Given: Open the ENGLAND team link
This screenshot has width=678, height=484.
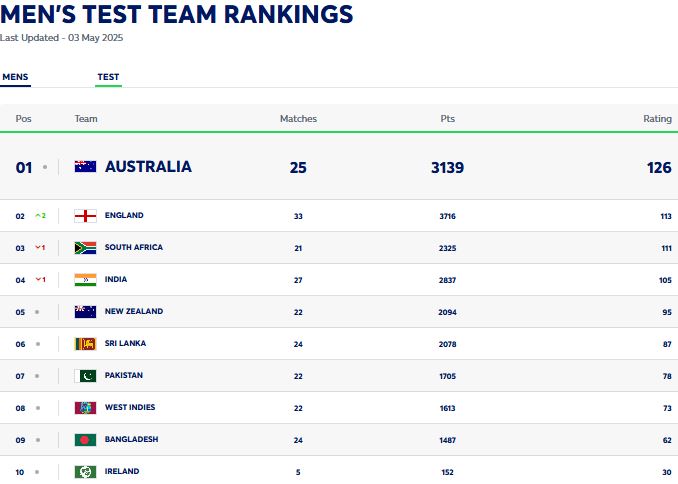Looking at the screenshot, I should tap(124, 216).
